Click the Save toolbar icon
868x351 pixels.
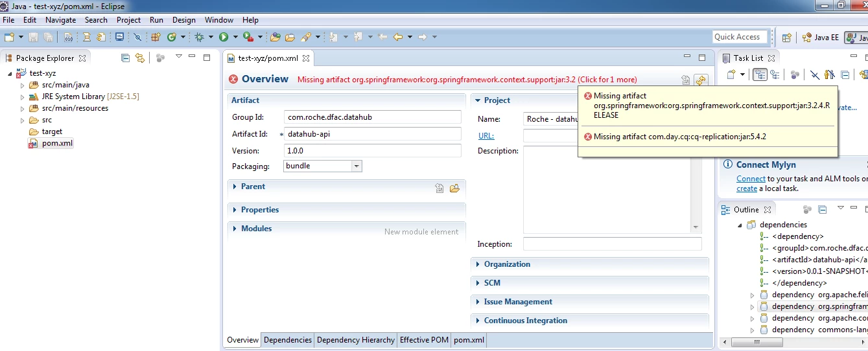(x=33, y=38)
